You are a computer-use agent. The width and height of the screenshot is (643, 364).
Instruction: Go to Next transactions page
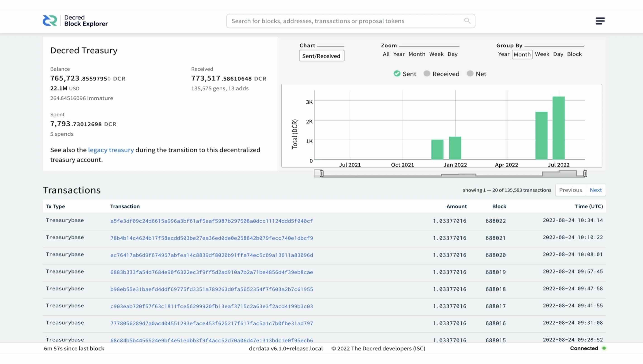595,190
